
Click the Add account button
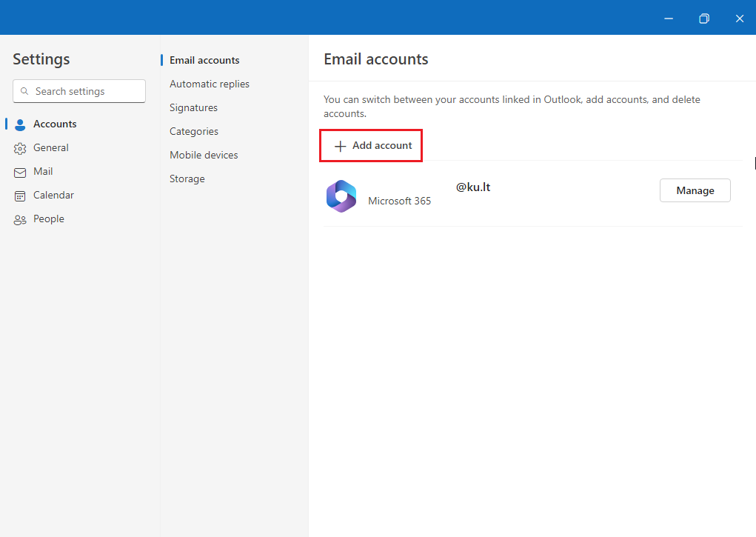[370, 145]
